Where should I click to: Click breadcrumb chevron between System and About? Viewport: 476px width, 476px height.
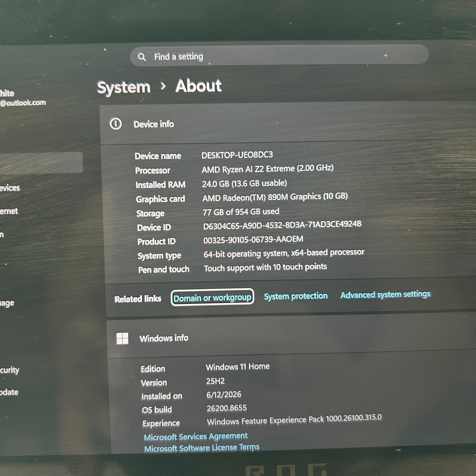pos(163,86)
